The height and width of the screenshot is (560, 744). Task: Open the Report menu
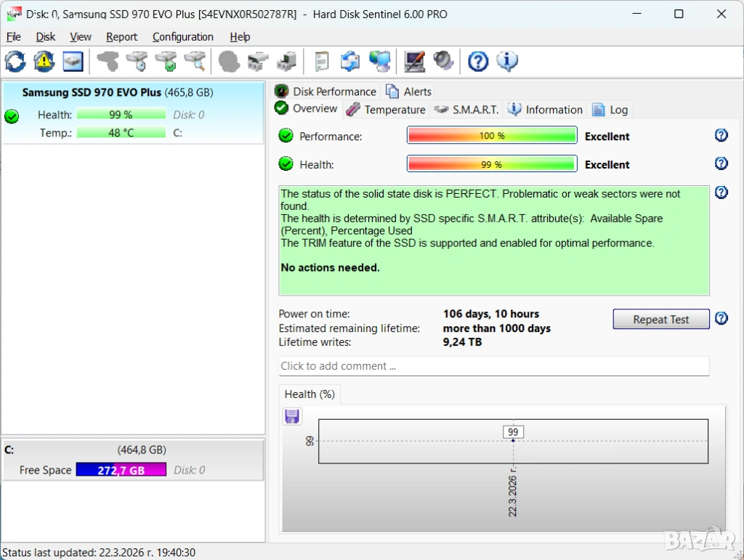pos(121,37)
